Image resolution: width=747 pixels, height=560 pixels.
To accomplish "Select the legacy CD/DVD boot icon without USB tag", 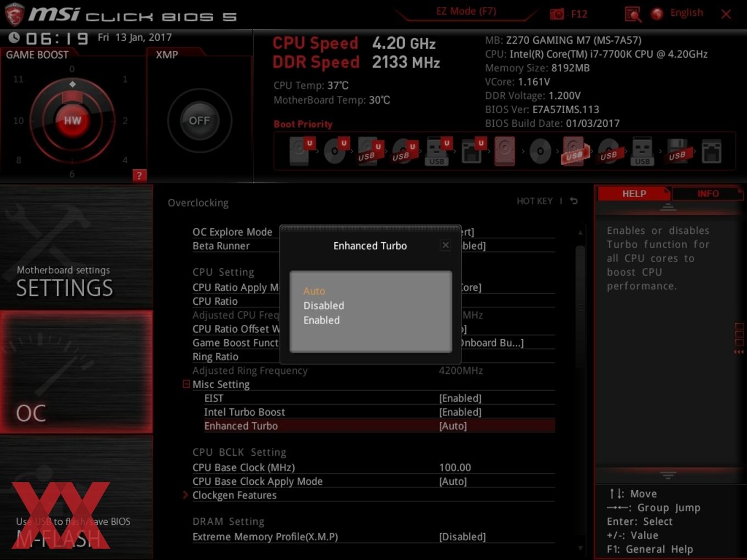I will [x=540, y=151].
